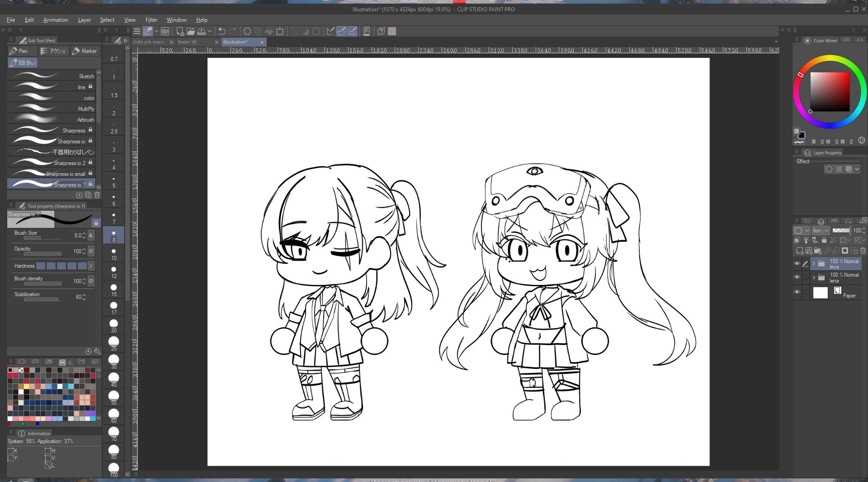Select the Marker sub tool group
The width and height of the screenshot is (868, 482).
[x=85, y=51]
